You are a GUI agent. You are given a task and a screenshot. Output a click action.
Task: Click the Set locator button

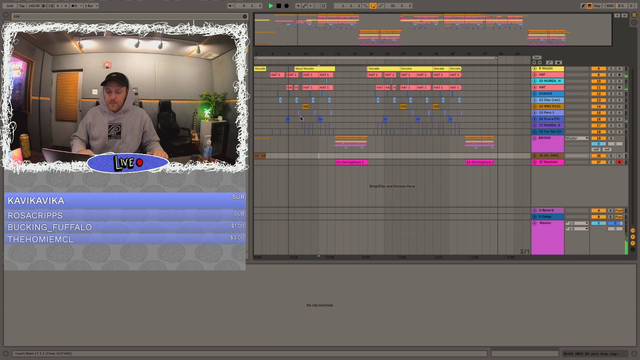[537, 58]
